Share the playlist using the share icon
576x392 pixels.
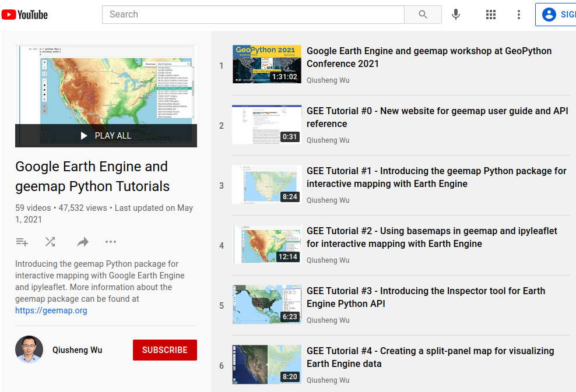[82, 242]
